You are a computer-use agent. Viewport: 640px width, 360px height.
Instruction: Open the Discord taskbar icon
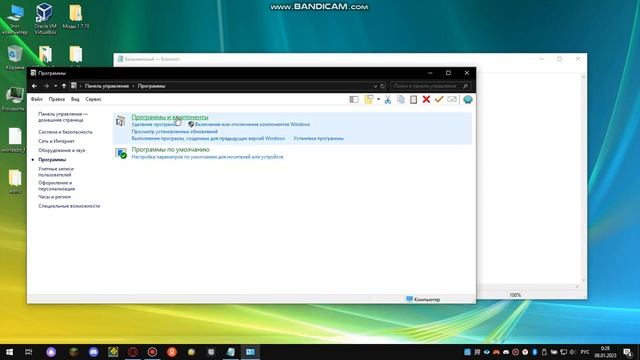(x=93, y=352)
